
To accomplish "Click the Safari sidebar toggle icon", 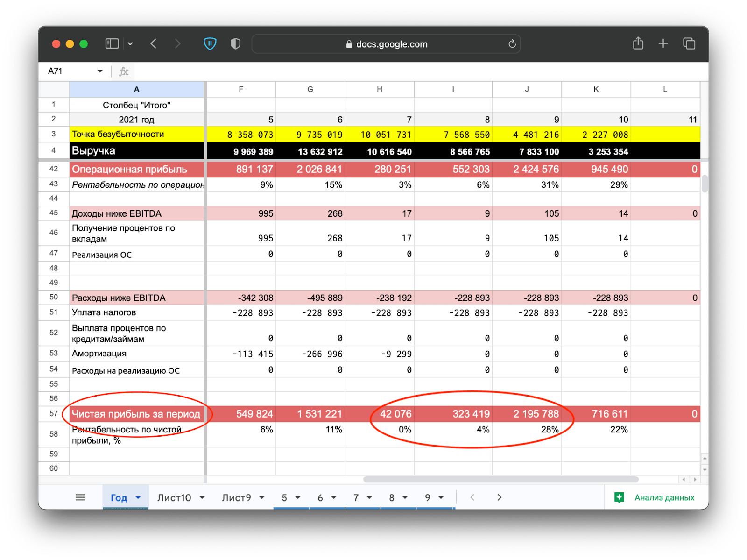I will 112,44.
